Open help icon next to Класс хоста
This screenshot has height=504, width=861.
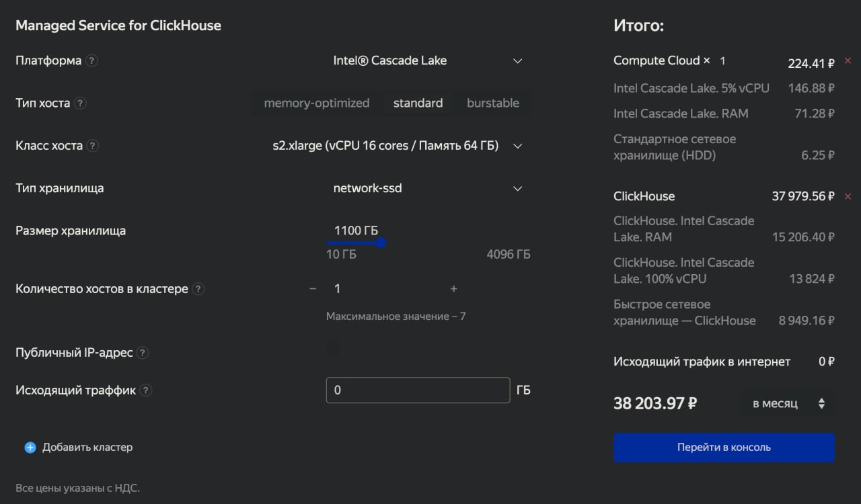click(x=93, y=146)
